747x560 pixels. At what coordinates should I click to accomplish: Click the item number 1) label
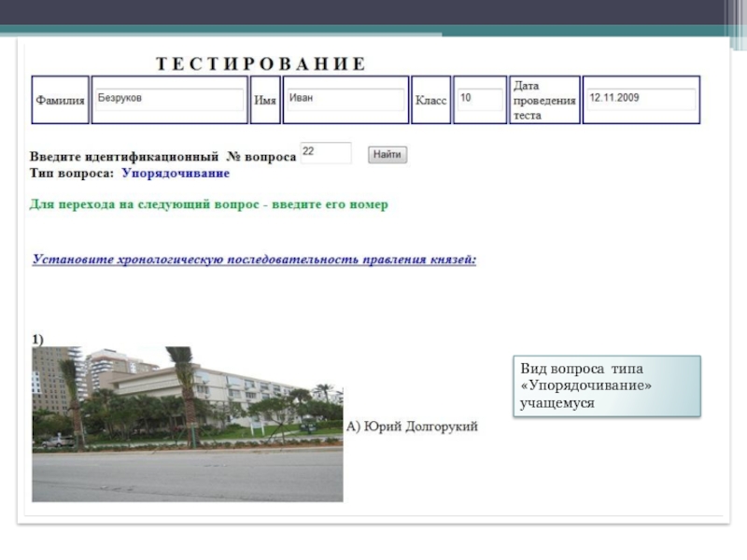click(x=37, y=340)
